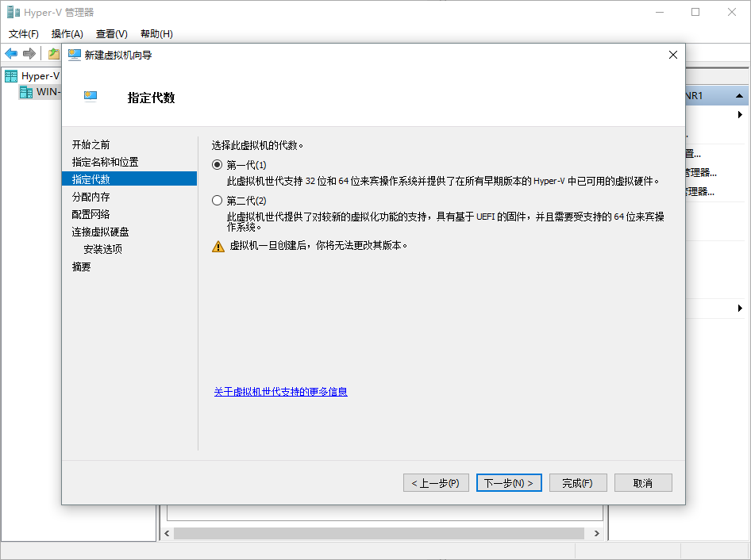Screen dimensions: 751x560
Task: Go to 分配内存 wizard step
Action: click(x=91, y=197)
